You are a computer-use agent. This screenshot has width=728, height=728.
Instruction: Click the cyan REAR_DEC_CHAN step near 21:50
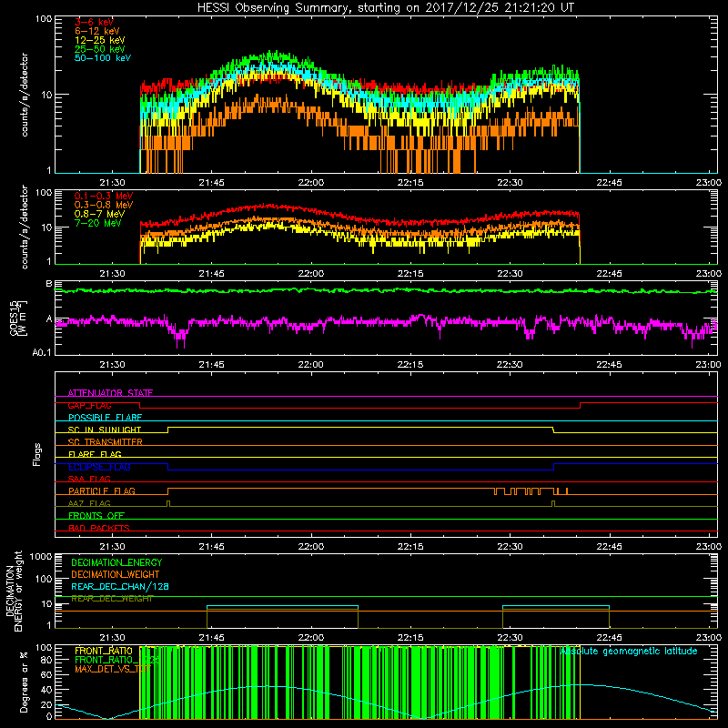pos(282,606)
